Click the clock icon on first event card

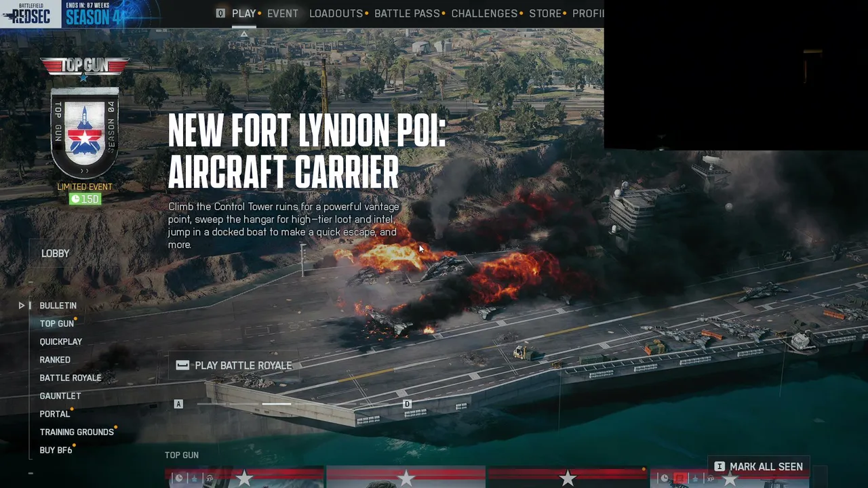tap(179, 479)
